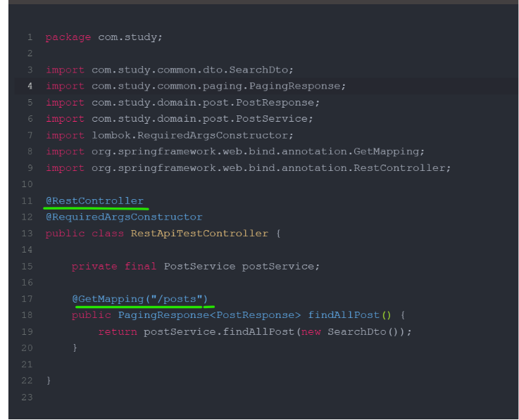Click 'new SearchDto()' expression
The image size is (519, 420).
coord(351,331)
